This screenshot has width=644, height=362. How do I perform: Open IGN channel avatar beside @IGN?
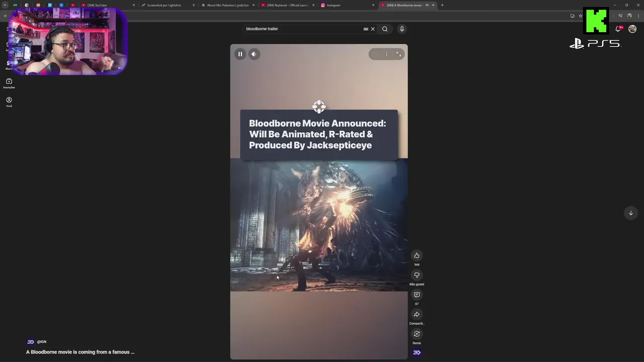click(x=30, y=342)
